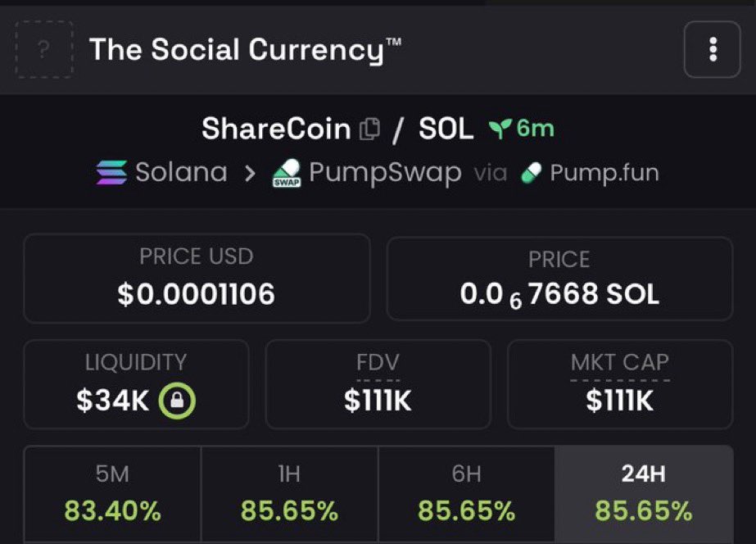Click the Solana chain logo
Image resolution: width=756 pixels, height=544 pixels.
pos(111,173)
